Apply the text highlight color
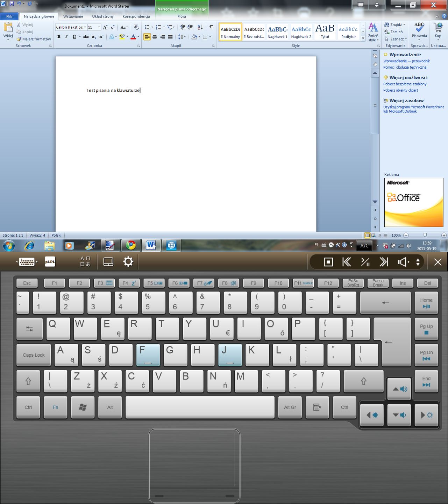This screenshot has width=448, height=504. point(121,37)
